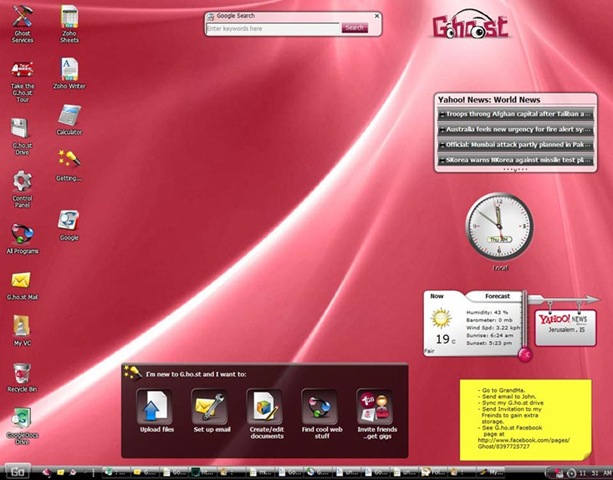Viewport: 613px width, 480px height.
Task: Click the Set up email shortcut
Action: click(211, 407)
